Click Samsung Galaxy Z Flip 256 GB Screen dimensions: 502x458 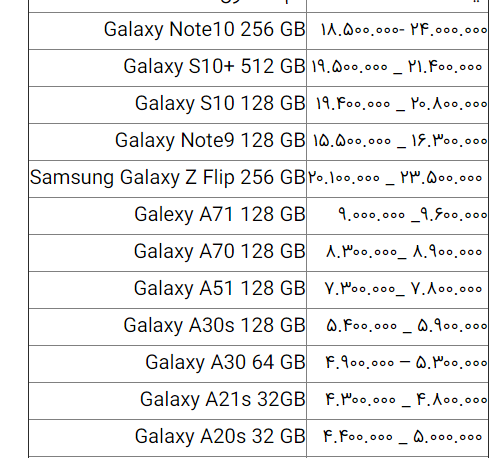(x=167, y=178)
